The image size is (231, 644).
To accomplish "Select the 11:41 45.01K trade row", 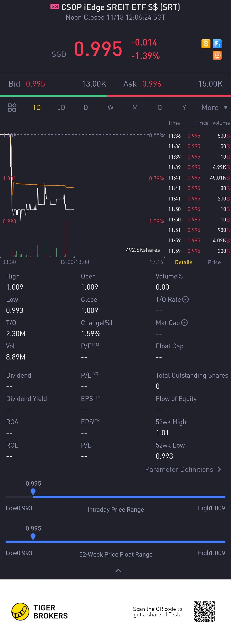I will [x=199, y=178].
